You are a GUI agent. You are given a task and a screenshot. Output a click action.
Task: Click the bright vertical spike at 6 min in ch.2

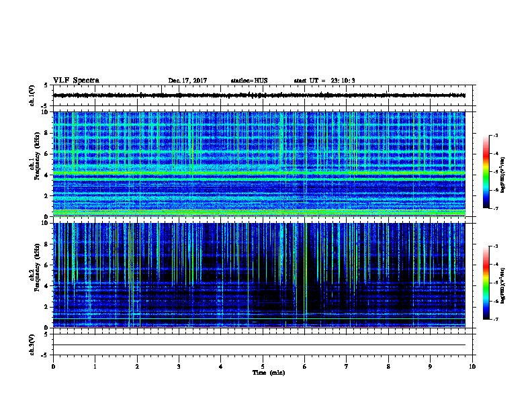pos(306,275)
